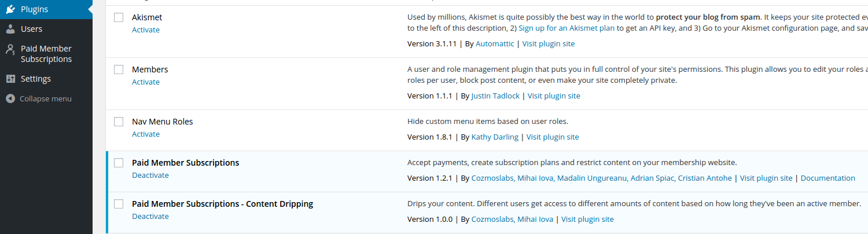Activate the Akismet plugin
Image resolution: width=868 pixels, height=234 pixels.
click(x=146, y=30)
